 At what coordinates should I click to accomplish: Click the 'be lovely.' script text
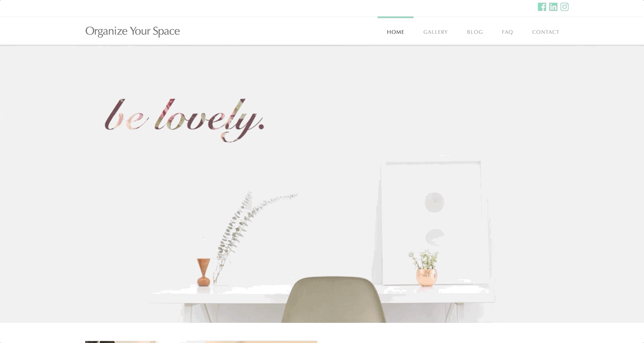pyautogui.click(x=184, y=120)
